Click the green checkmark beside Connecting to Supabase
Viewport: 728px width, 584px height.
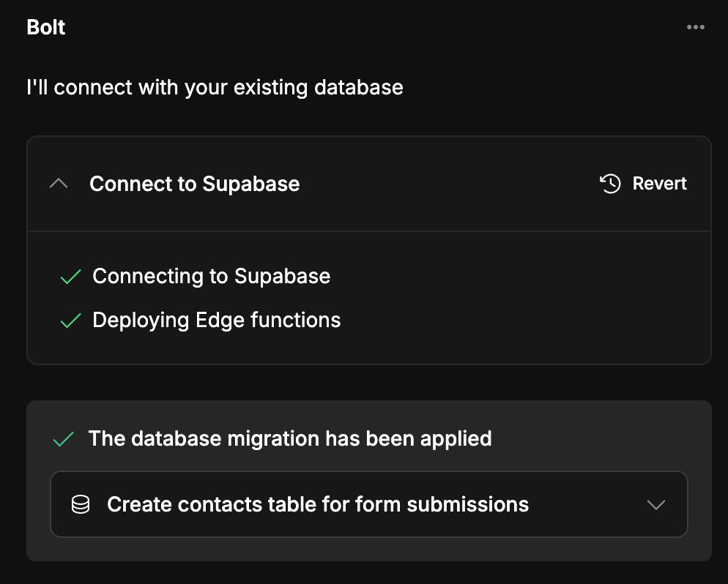(70, 277)
